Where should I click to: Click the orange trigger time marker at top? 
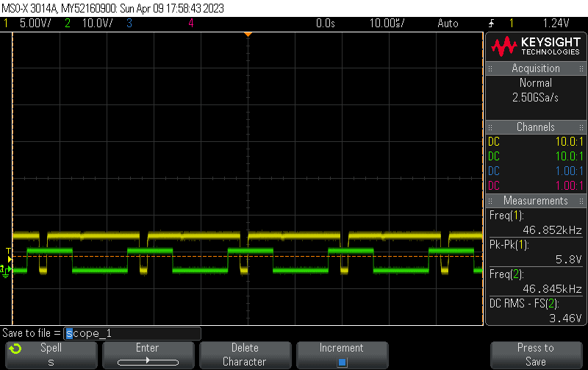(248, 35)
